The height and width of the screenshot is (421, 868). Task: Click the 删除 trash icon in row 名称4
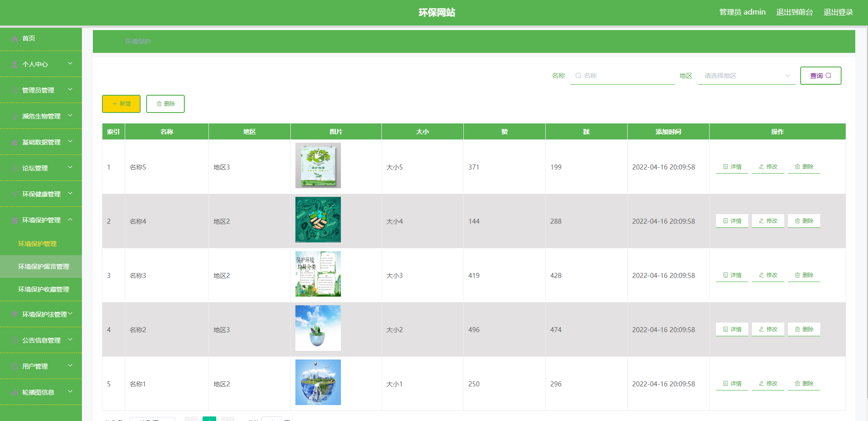click(797, 221)
